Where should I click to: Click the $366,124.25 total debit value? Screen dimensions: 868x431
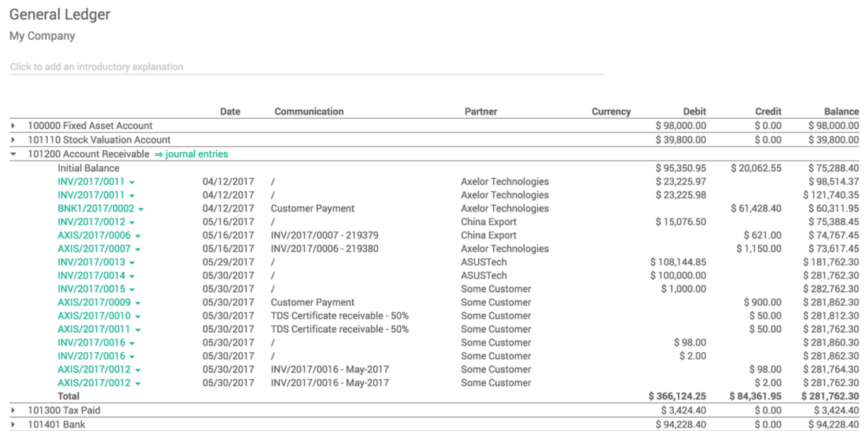(x=677, y=396)
